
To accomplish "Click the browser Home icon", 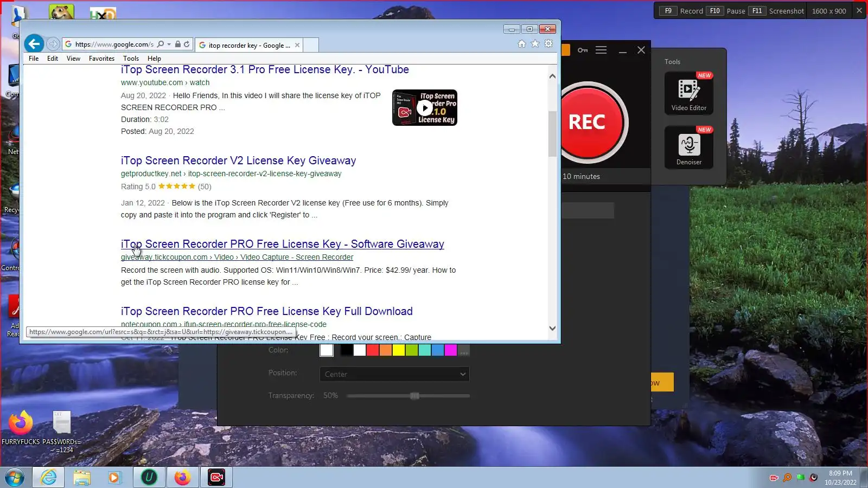I will pos(521,44).
